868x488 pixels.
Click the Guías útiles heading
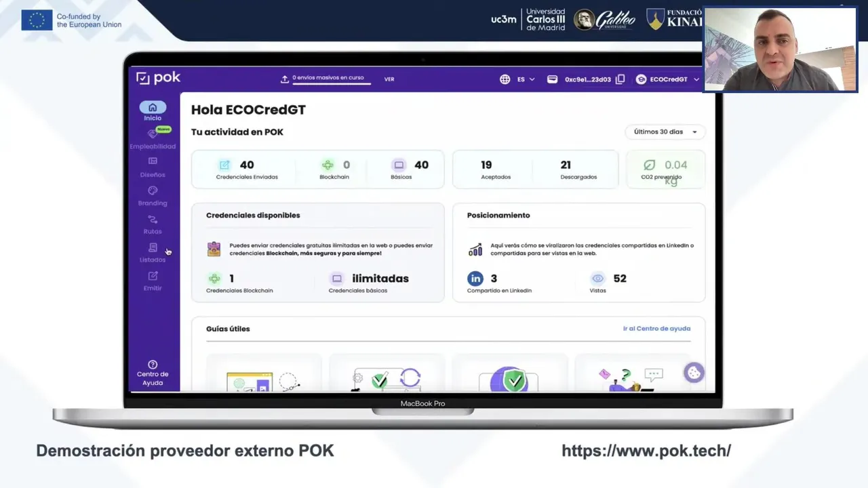pyautogui.click(x=228, y=329)
